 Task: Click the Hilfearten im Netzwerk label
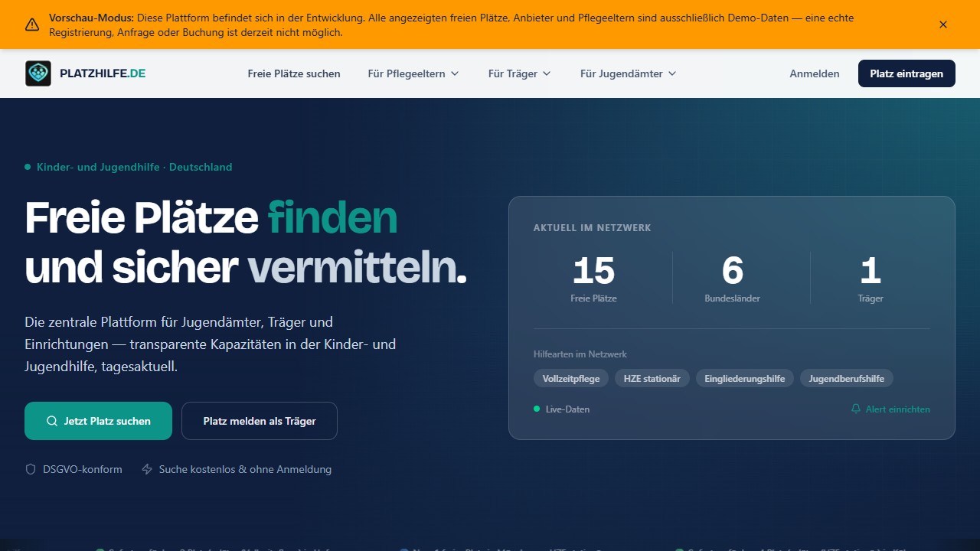coord(580,354)
